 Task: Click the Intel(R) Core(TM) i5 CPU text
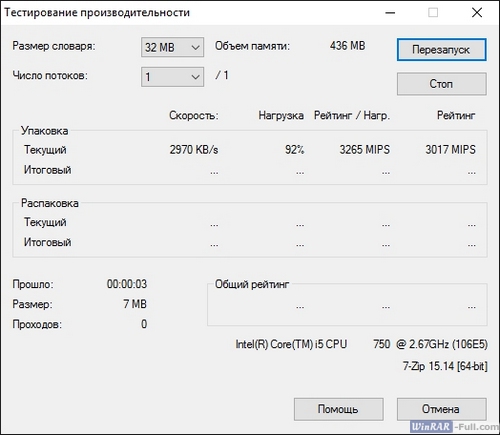pos(291,344)
